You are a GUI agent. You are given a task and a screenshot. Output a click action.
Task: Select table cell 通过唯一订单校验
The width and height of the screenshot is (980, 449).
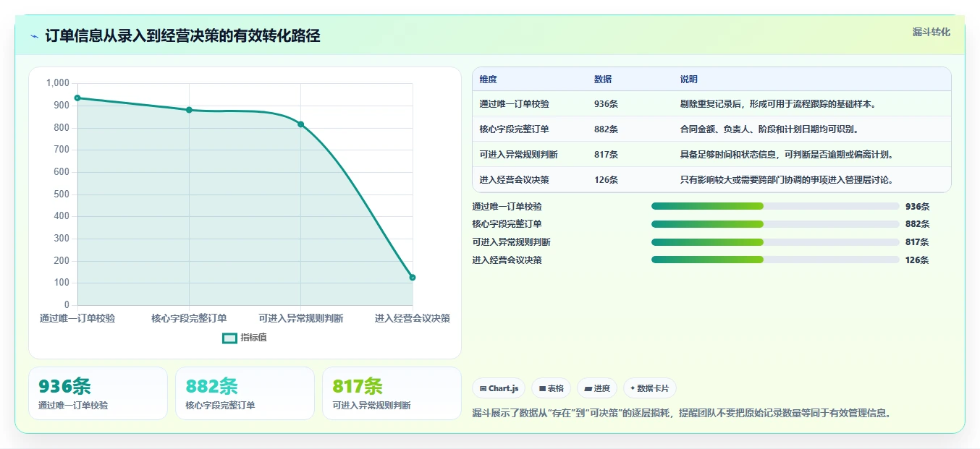(514, 104)
